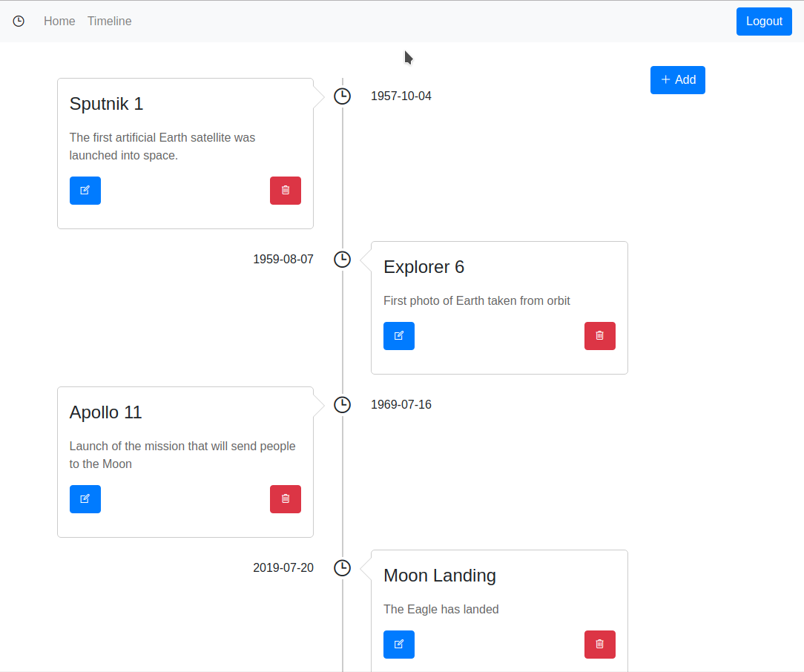Image resolution: width=804 pixels, height=672 pixels.
Task: Open edit for Apollo 11
Action: 85,499
